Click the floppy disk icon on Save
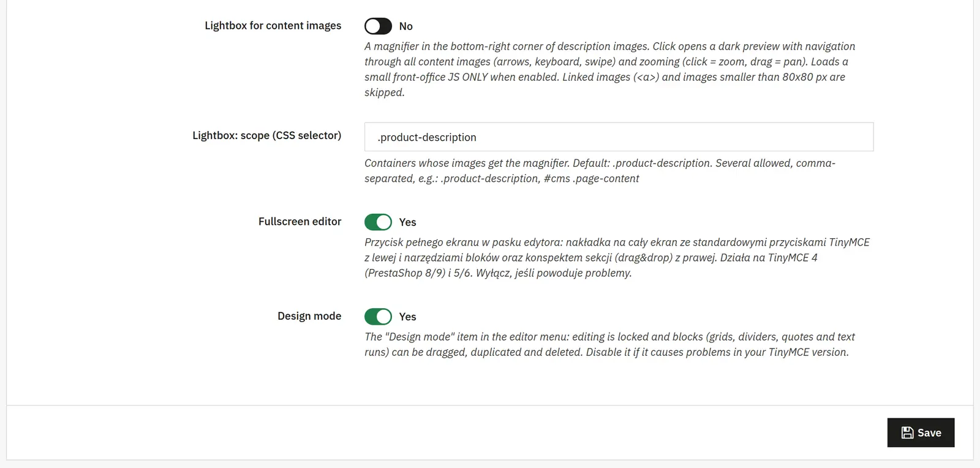The height and width of the screenshot is (468, 980). (907, 433)
